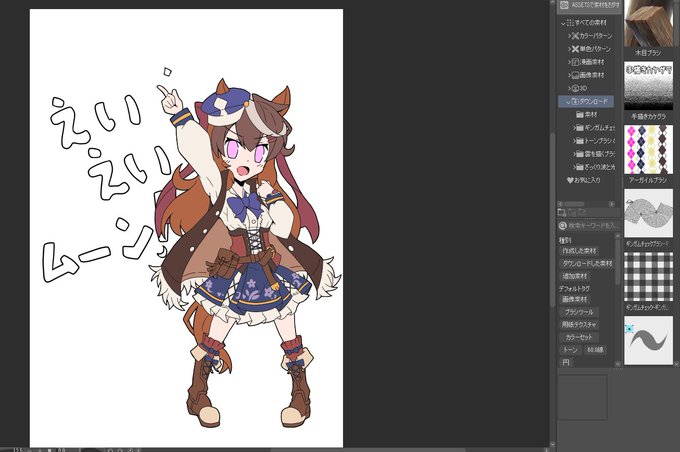Click the 単色パターン pattern icon

575,49
